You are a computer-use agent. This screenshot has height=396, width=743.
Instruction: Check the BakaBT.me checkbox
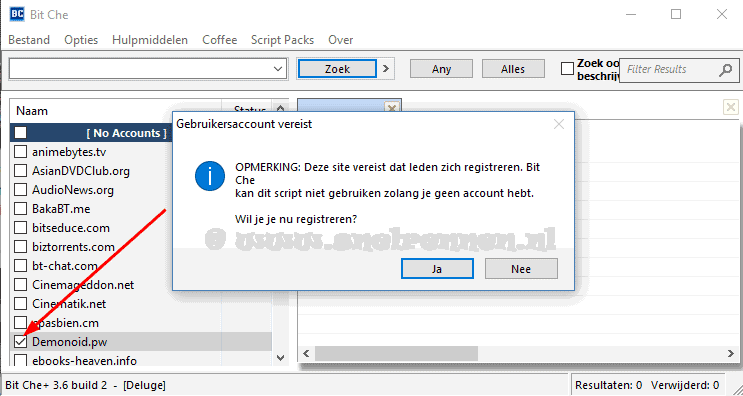click(20, 209)
